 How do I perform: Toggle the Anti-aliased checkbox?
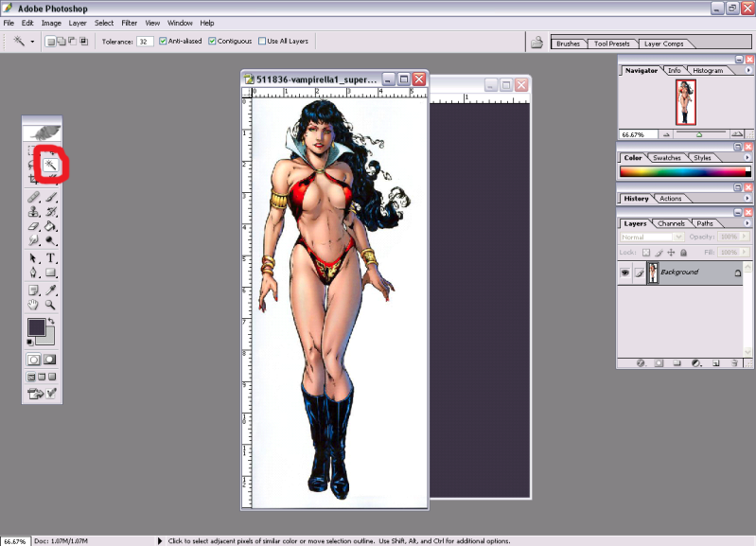pos(163,41)
